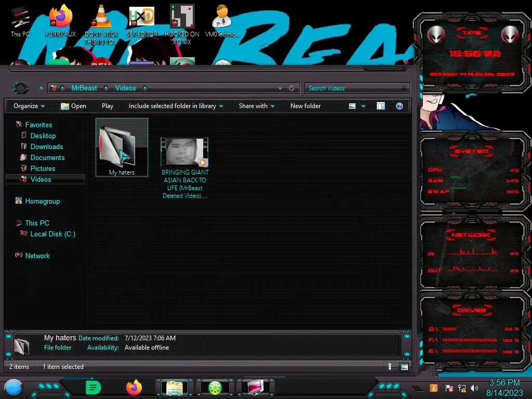Click Play in the toolbar

(108, 106)
